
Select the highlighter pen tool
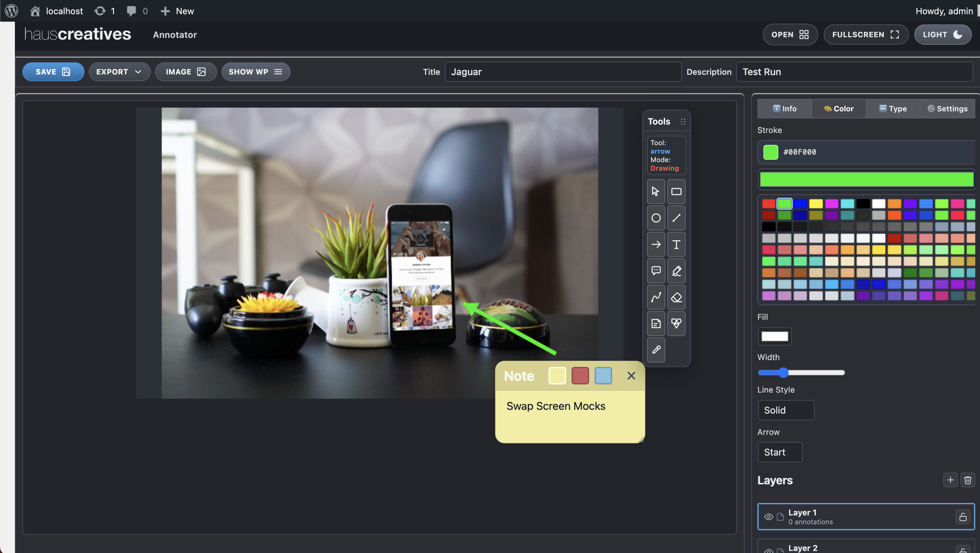[676, 271]
